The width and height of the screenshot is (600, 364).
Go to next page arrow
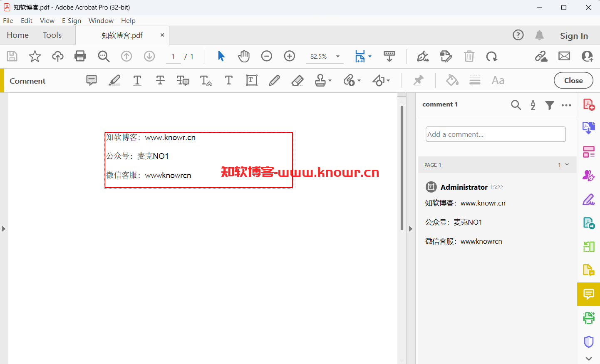click(149, 56)
